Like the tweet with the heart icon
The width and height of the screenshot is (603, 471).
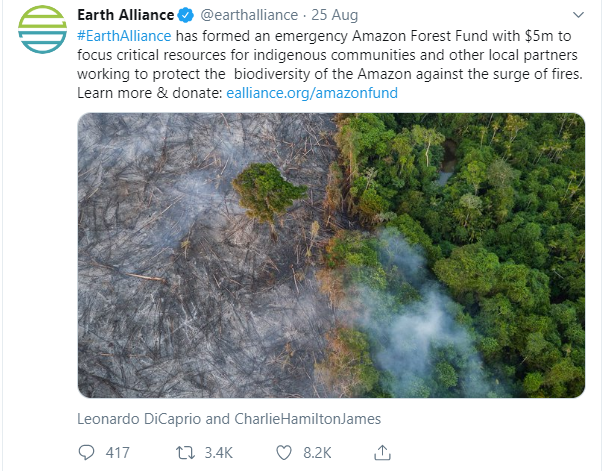283,453
